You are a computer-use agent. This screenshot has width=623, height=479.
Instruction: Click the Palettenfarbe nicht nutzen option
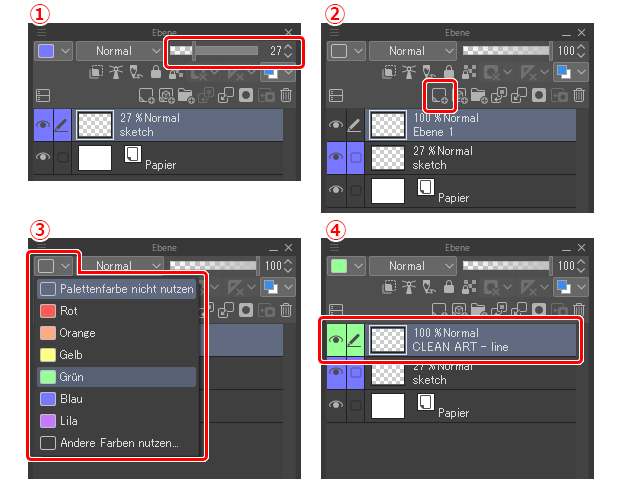pos(117,289)
